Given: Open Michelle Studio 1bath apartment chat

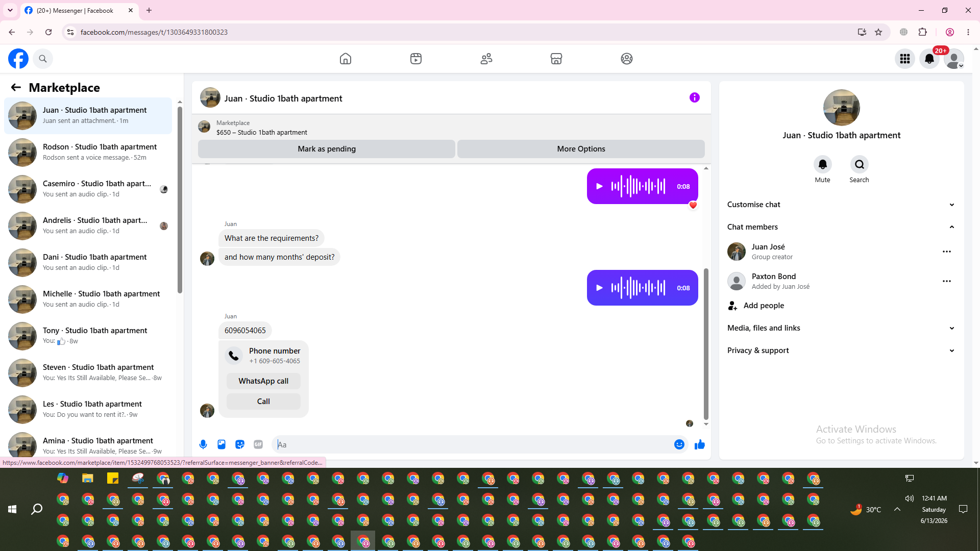Looking at the screenshot, I should pos(88,299).
